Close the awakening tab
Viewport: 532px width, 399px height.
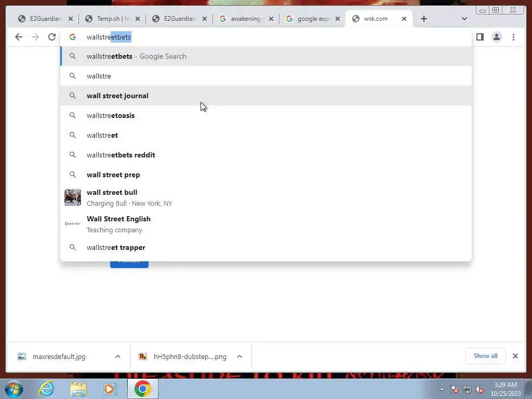(271, 19)
